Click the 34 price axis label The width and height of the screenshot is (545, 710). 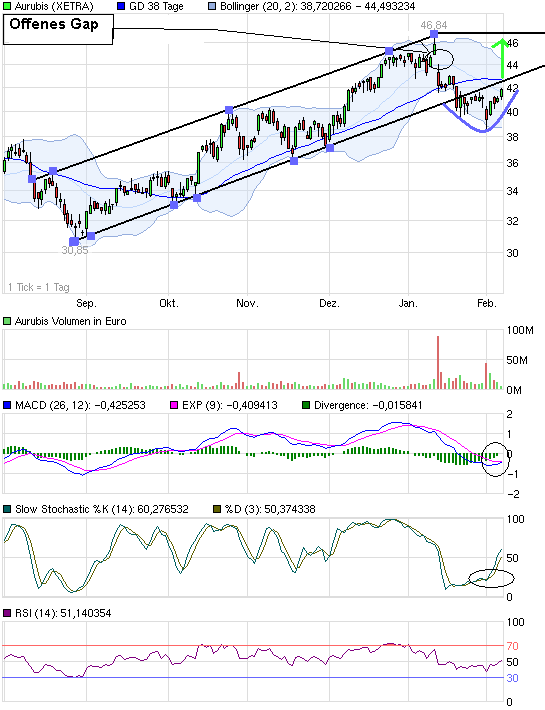[x=512, y=191]
